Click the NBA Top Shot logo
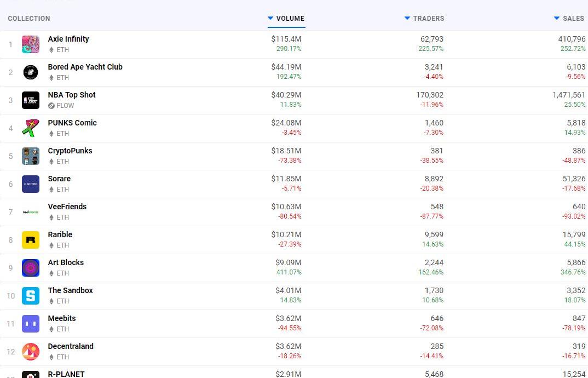The height and width of the screenshot is (378, 588). pos(30,100)
